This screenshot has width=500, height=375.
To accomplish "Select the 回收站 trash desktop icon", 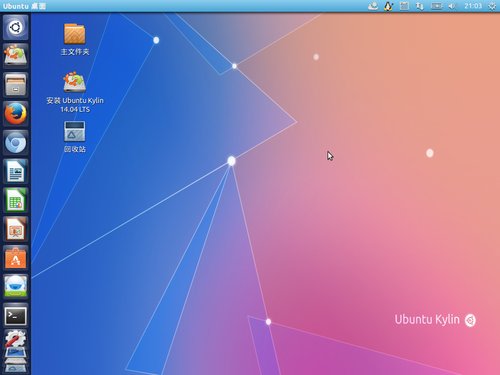I will pyautogui.click(x=75, y=137).
